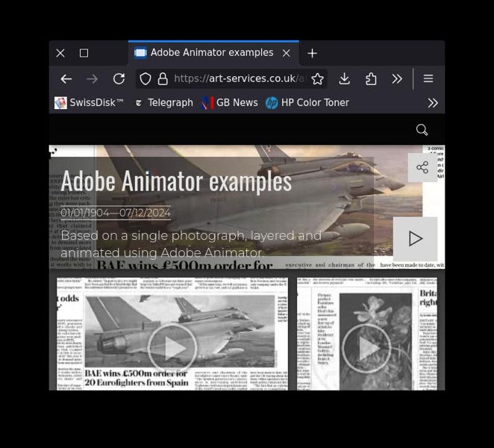This screenshot has width=494, height=448.
Task: Open a new tab with plus button
Action: coord(312,53)
